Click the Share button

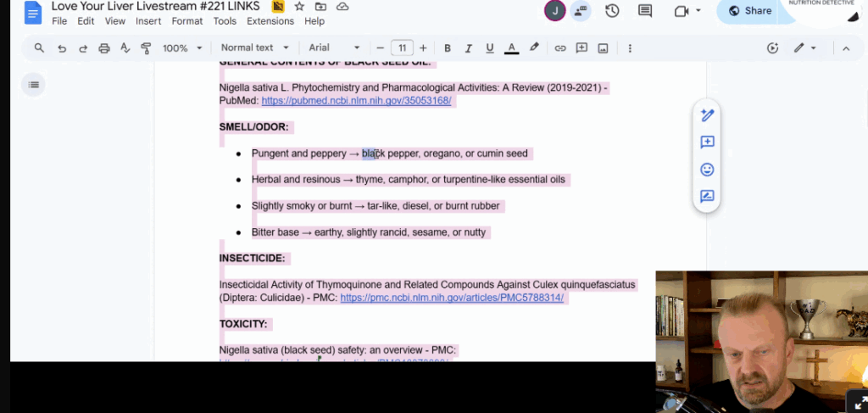tap(748, 11)
